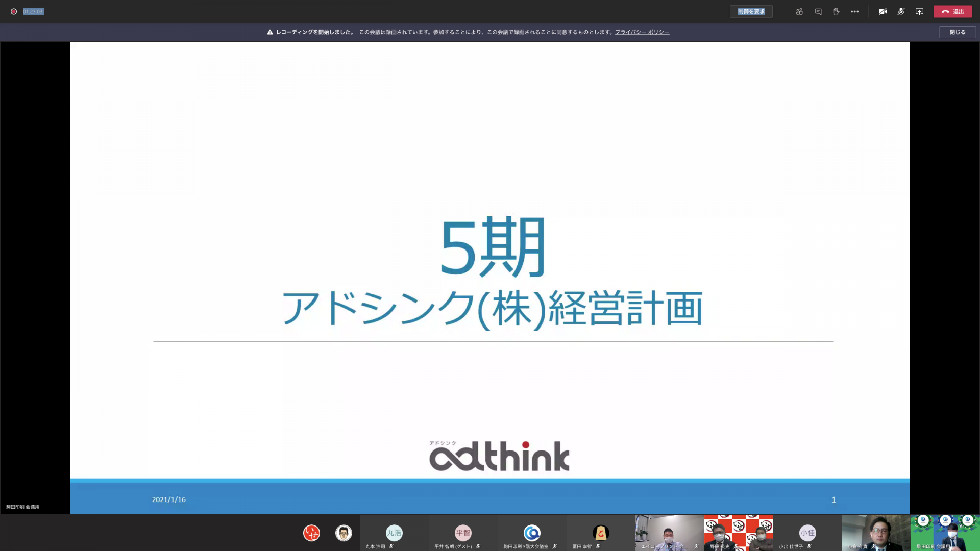Click the meeting timer 01:23:03
Image resolution: width=980 pixels, height=551 pixels.
pyautogui.click(x=33, y=11)
